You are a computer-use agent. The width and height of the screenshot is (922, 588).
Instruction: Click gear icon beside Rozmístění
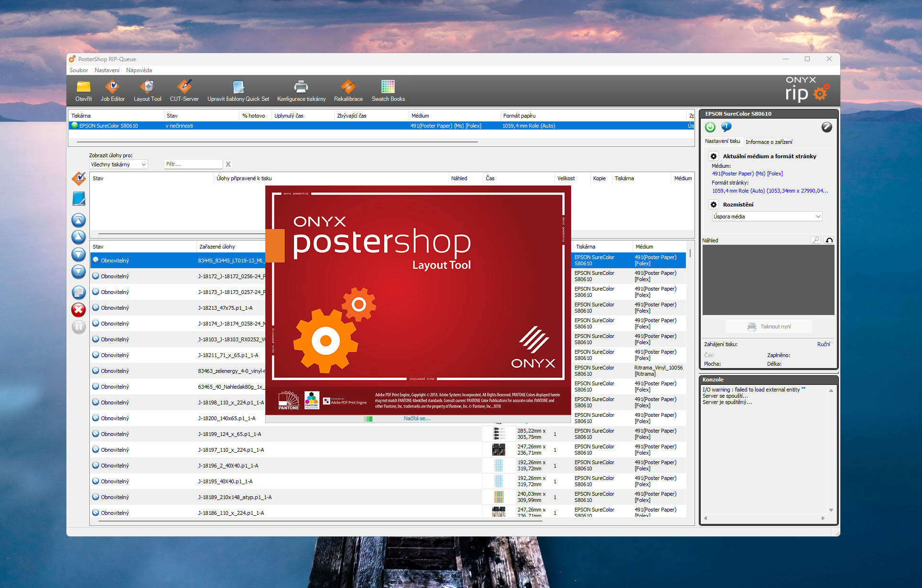point(714,205)
